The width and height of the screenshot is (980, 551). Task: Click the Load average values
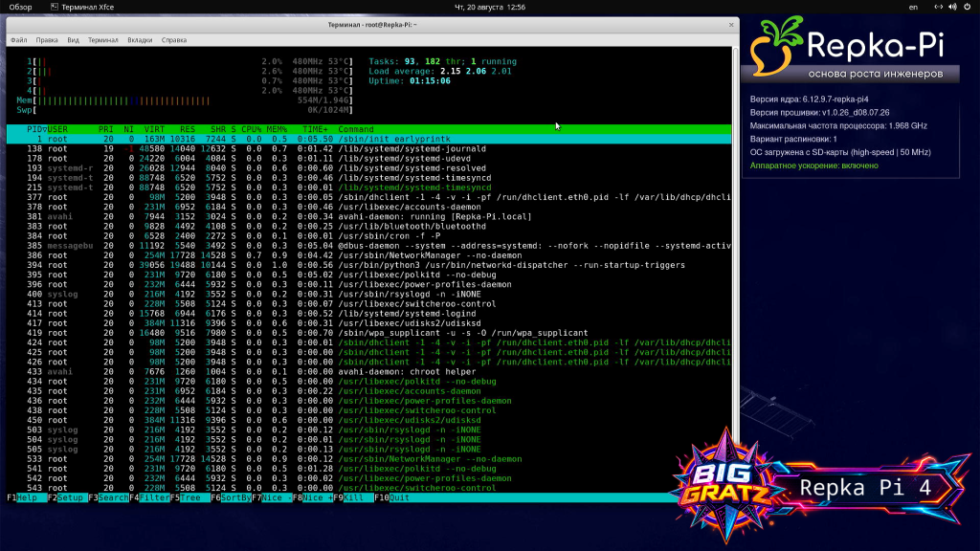point(476,71)
